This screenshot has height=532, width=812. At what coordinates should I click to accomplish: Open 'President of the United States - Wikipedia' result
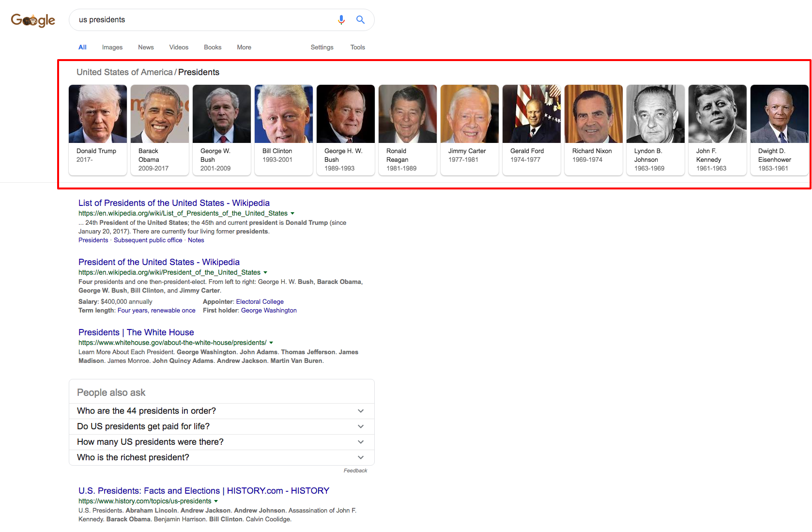tap(159, 262)
